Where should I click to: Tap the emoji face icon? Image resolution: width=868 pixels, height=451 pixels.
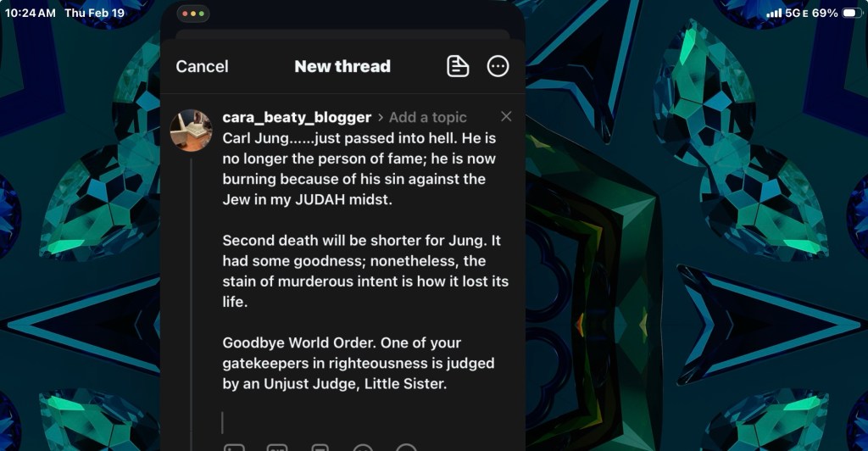click(363, 447)
